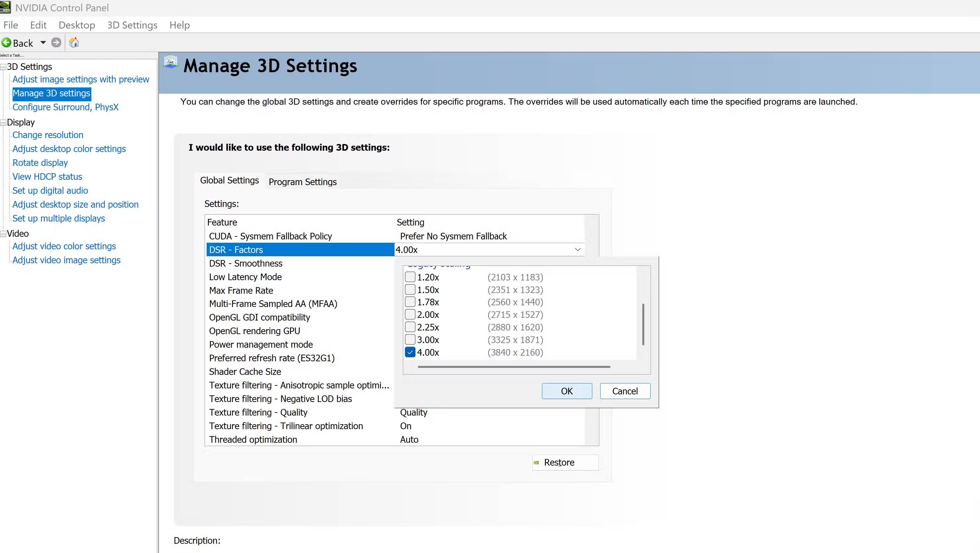This screenshot has width=980, height=553.
Task: Click the Manage 3D Settings header icon
Action: (171, 62)
